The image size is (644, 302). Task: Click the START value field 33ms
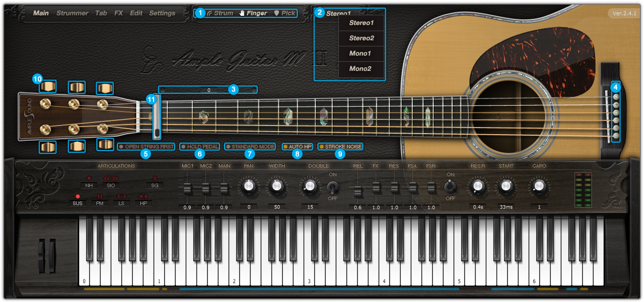(x=506, y=207)
